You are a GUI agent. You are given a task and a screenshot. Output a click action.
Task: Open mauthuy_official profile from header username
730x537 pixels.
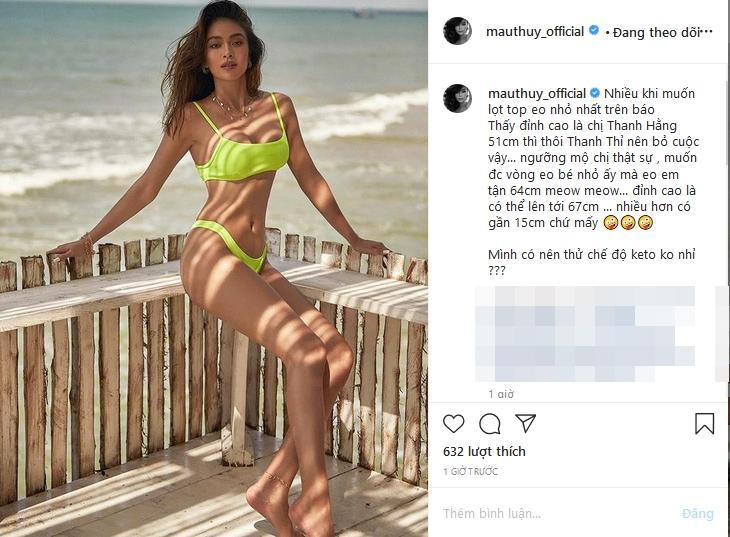click(535, 31)
